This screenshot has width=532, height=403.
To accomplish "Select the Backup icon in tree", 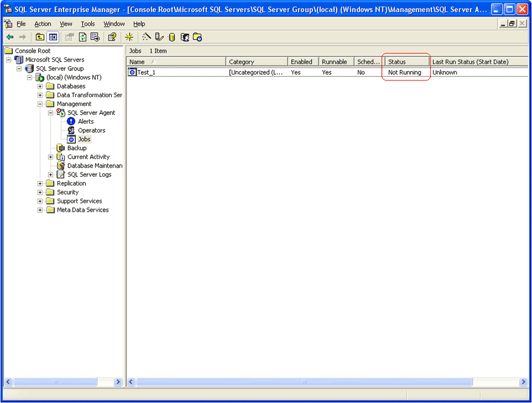I will [x=61, y=148].
